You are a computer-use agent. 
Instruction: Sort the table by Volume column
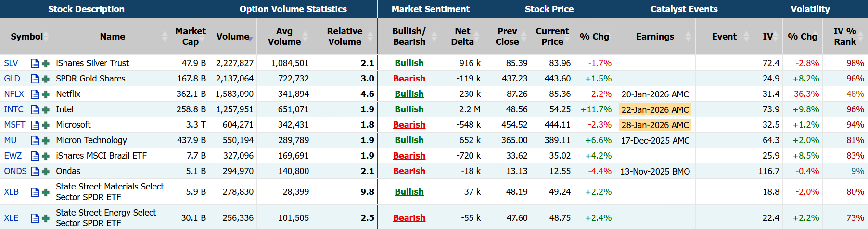pos(233,37)
